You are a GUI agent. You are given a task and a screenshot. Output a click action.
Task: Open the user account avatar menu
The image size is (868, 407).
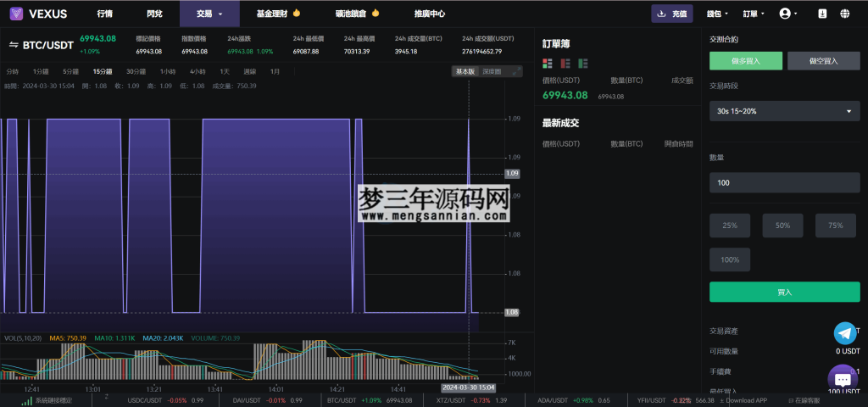pyautogui.click(x=787, y=14)
